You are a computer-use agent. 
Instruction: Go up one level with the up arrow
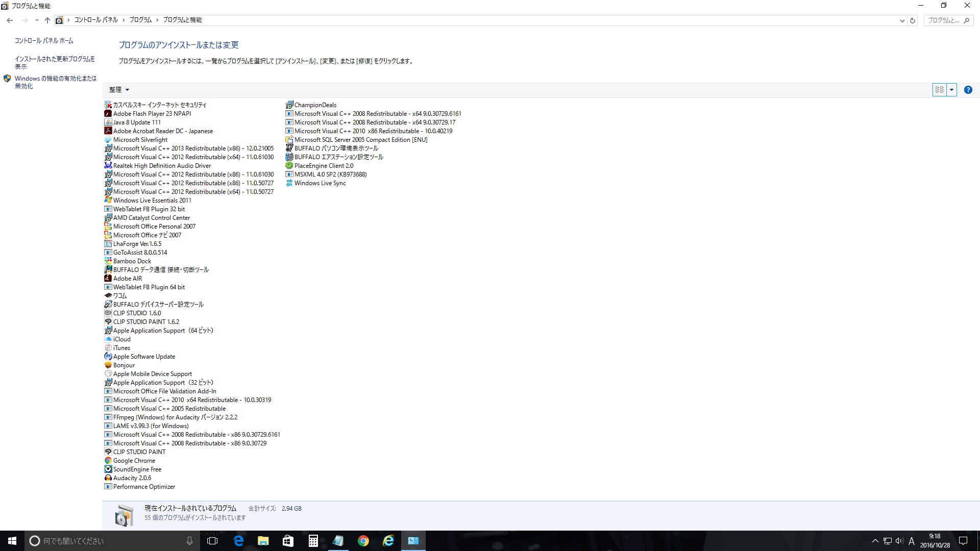click(x=47, y=20)
